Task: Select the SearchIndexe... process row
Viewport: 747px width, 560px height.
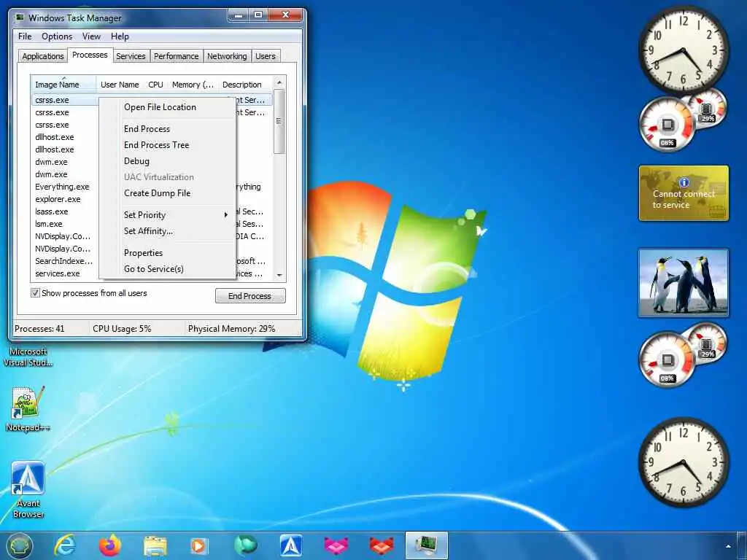Action: point(65,261)
